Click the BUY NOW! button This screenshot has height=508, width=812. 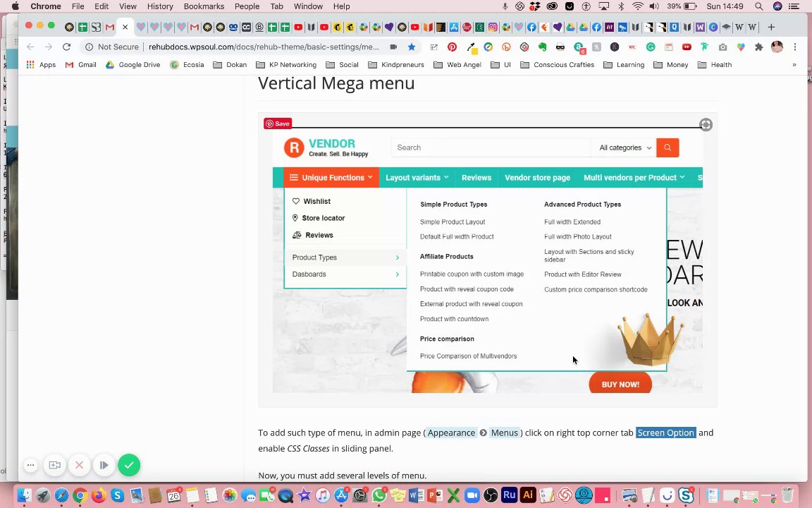[620, 384]
